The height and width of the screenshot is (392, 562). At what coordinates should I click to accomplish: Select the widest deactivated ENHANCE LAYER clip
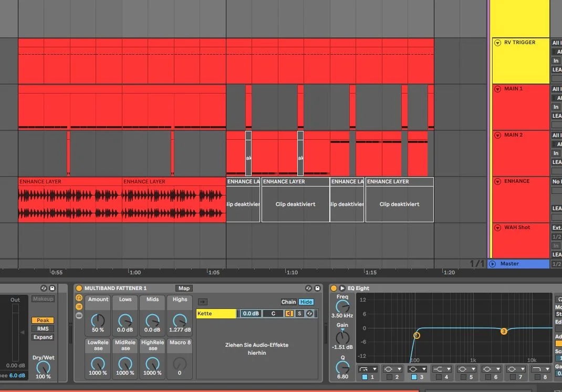[x=399, y=200]
